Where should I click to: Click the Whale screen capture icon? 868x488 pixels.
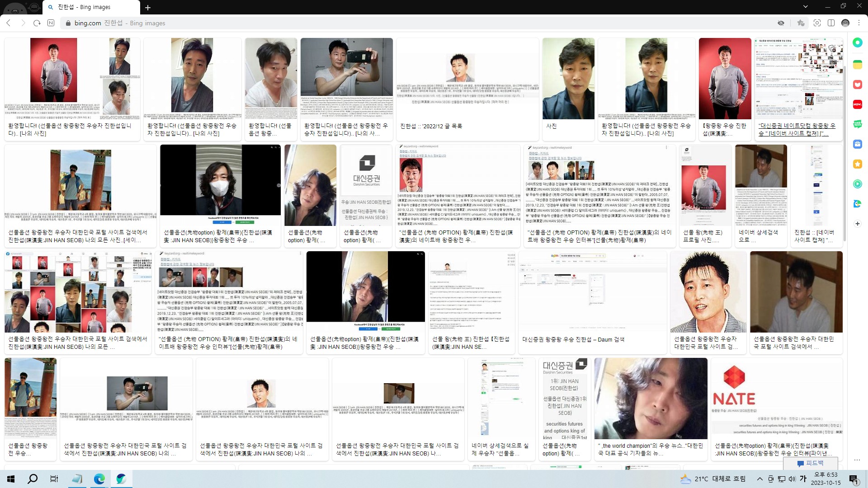(817, 23)
